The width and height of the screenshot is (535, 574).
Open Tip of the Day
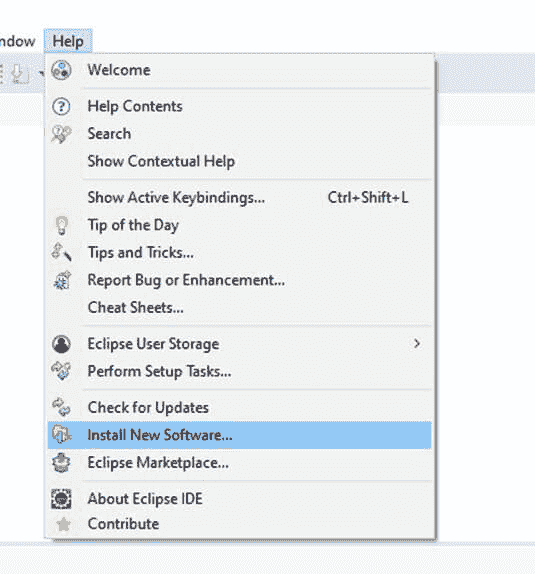click(239, 225)
